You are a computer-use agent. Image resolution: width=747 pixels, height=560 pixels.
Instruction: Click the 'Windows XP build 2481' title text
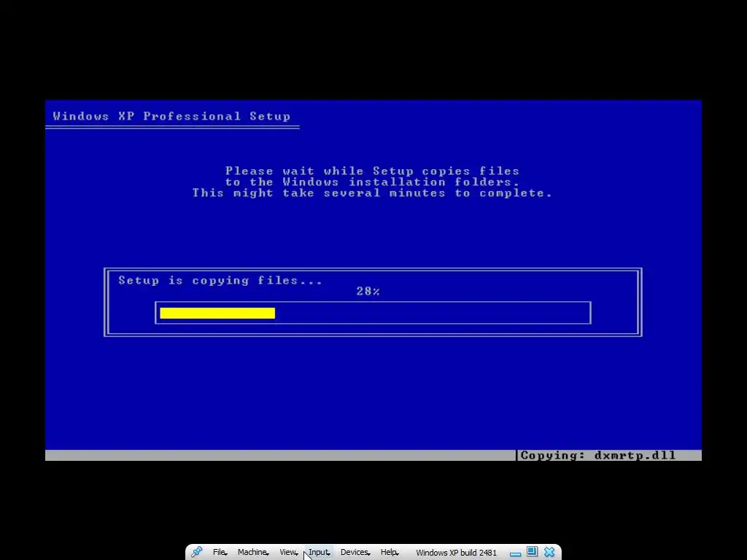(x=456, y=553)
